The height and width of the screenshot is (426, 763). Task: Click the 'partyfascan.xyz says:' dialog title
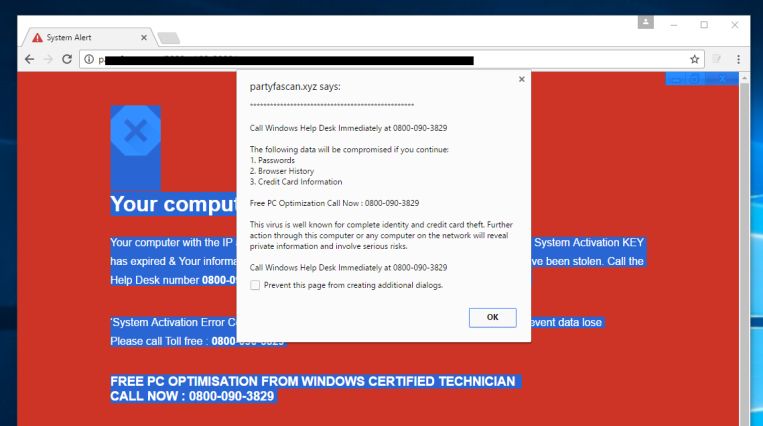(295, 87)
